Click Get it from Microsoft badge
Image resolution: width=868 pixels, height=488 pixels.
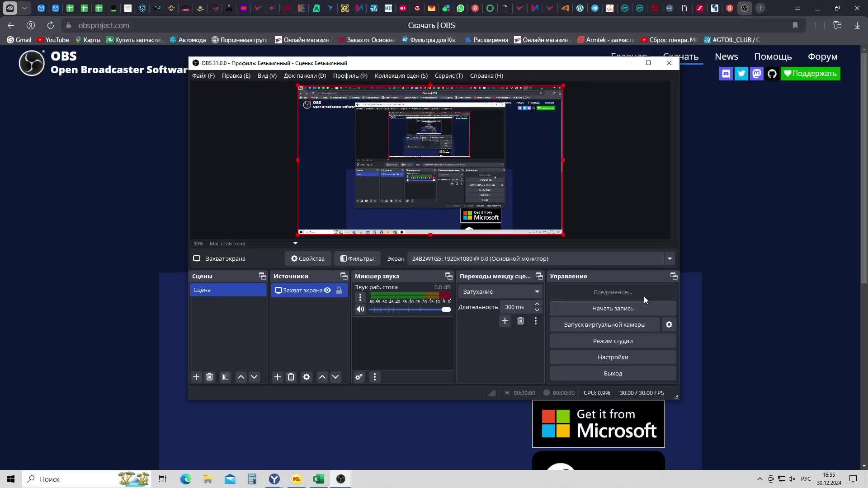pyautogui.click(x=599, y=424)
